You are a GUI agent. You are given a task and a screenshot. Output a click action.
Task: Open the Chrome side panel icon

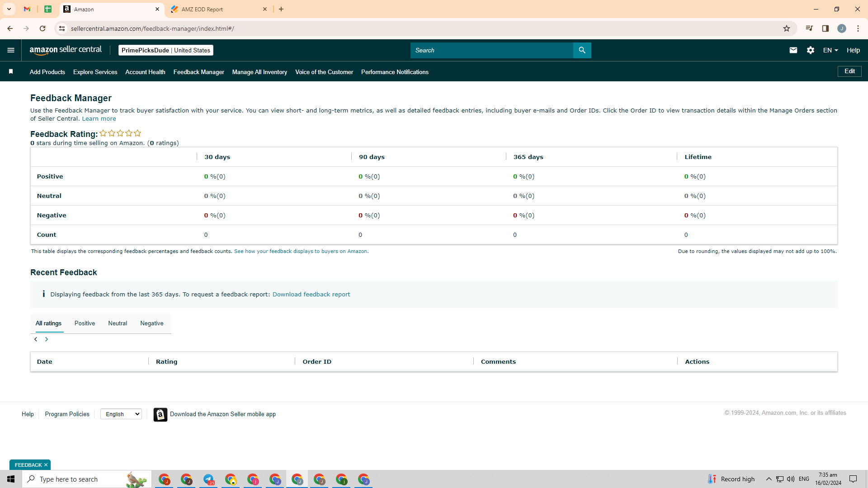(x=826, y=28)
